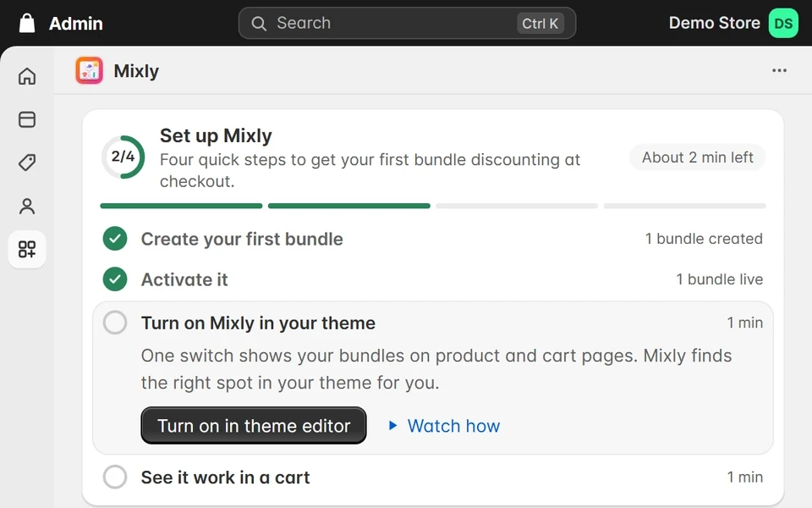Click the Set up Mixly heading
This screenshot has height=508, width=812.
click(216, 135)
